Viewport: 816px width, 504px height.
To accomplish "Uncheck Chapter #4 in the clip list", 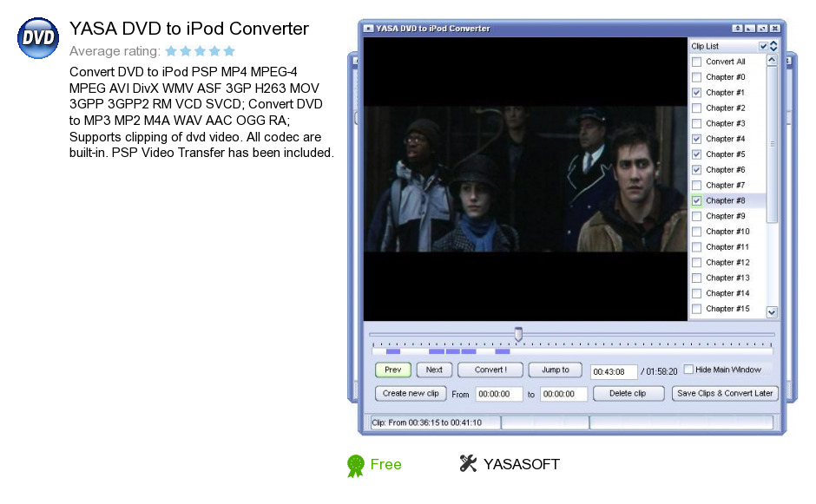I will [696, 139].
